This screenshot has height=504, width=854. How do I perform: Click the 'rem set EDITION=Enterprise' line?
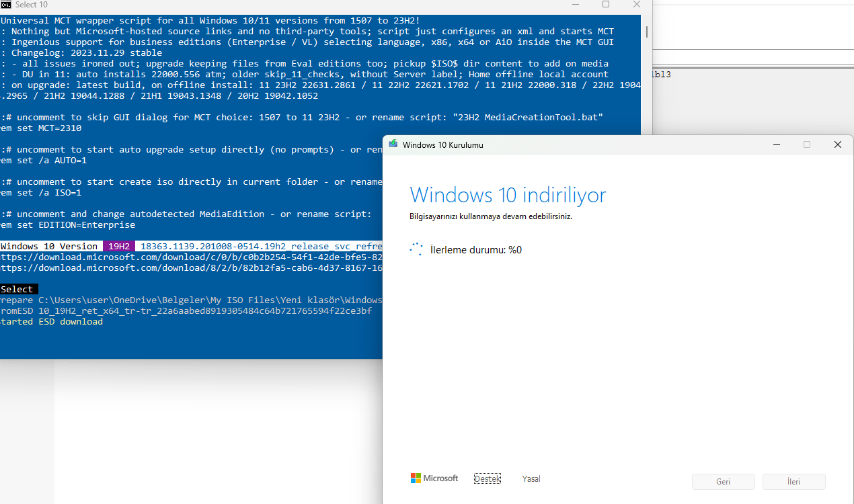coord(68,225)
